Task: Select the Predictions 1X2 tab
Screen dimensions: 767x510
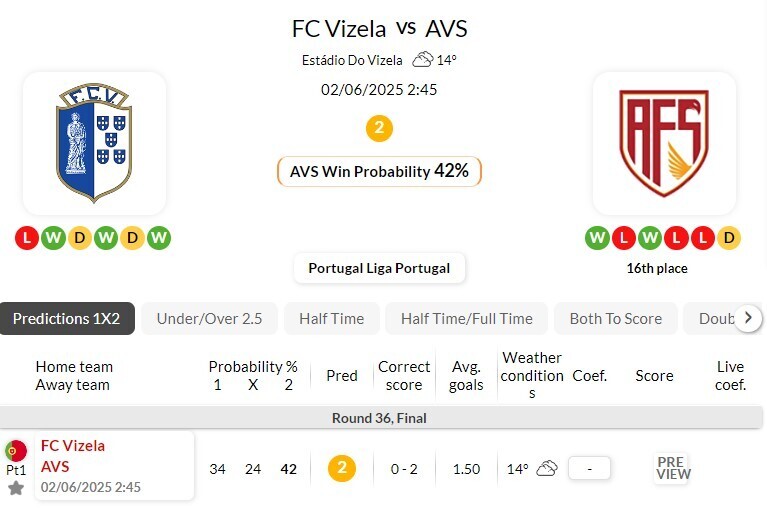Action: pos(66,318)
